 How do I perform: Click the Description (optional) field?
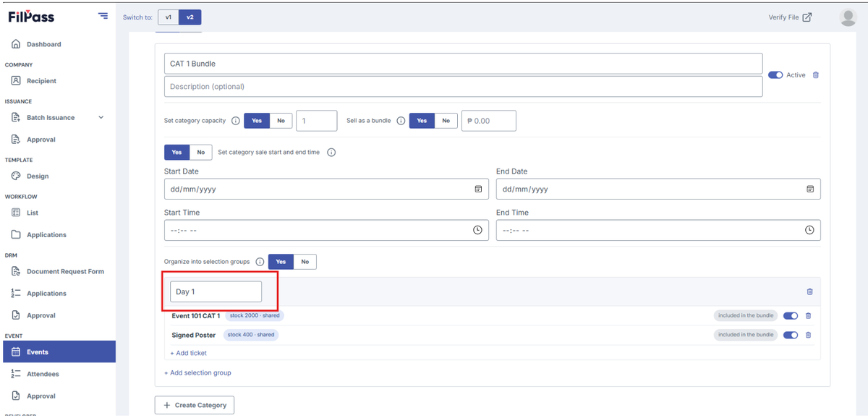[463, 87]
